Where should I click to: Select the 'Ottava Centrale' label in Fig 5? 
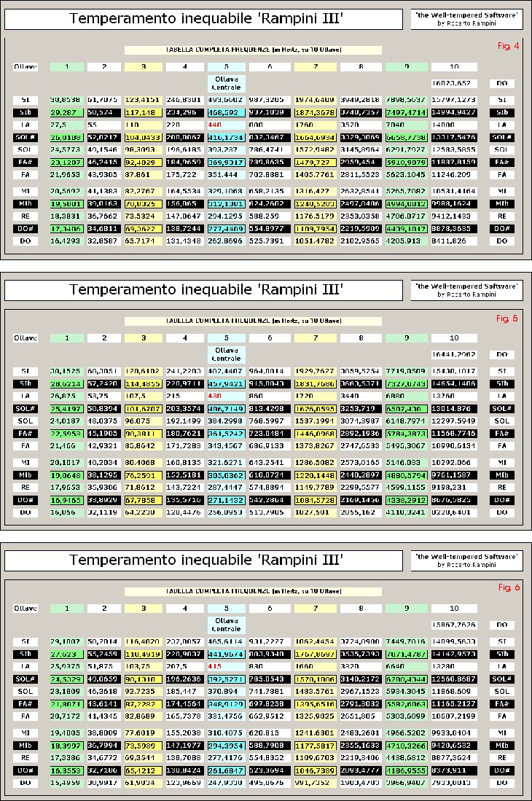click(x=226, y=354)
